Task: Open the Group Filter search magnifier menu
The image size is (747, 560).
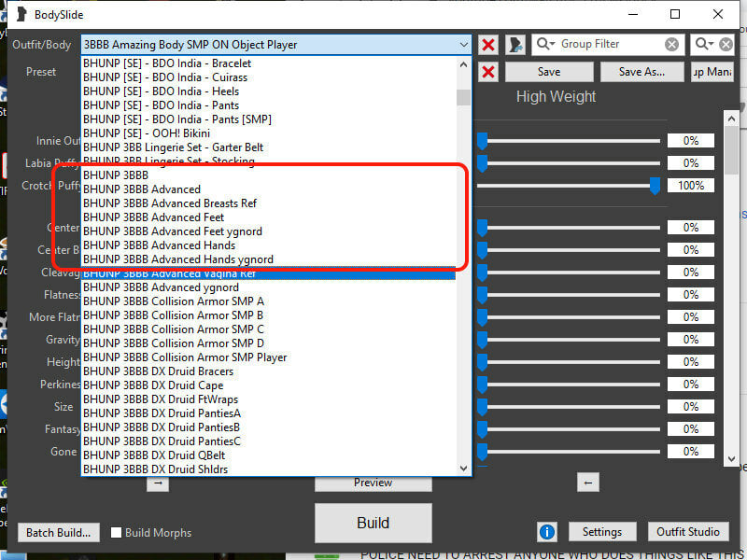Action: click(x=545, y=44)
